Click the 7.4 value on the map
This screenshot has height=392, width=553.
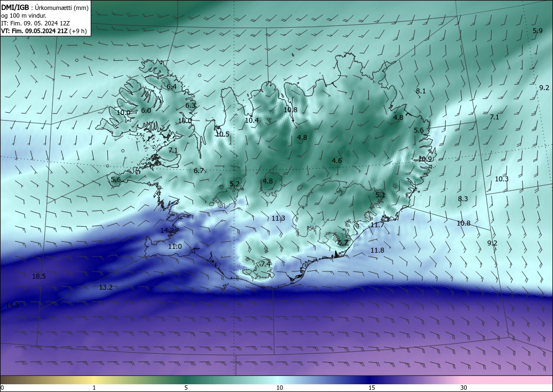pos(265,264)
